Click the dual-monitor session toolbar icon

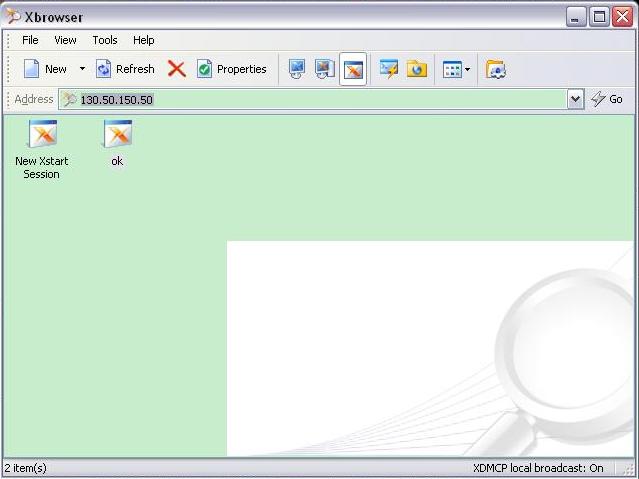[x=324, y=69]
